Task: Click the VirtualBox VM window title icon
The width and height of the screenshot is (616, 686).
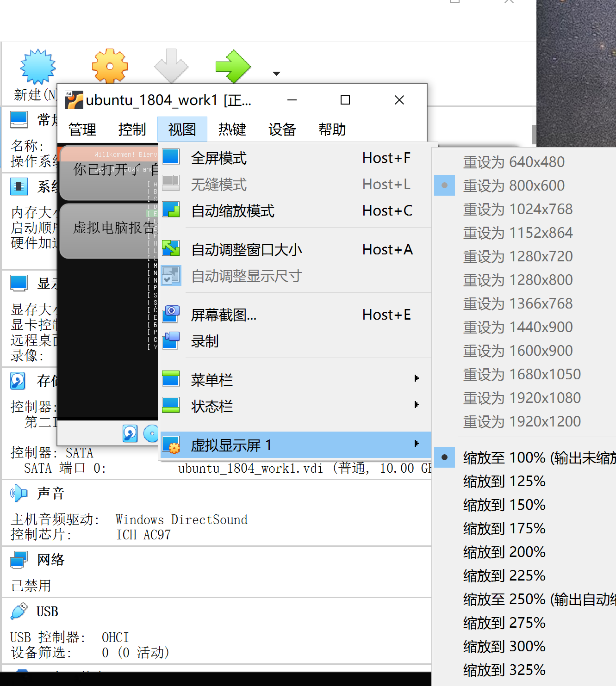Action: 74,100
